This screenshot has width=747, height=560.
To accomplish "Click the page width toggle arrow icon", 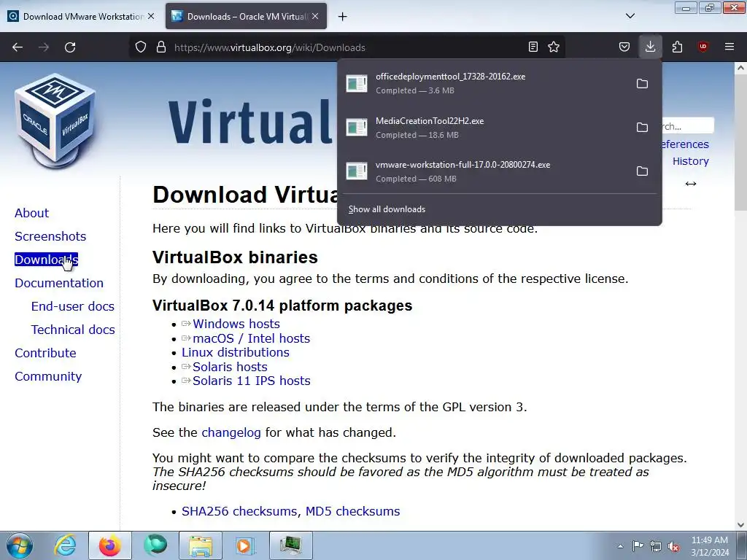I will [x=691, y=184].
